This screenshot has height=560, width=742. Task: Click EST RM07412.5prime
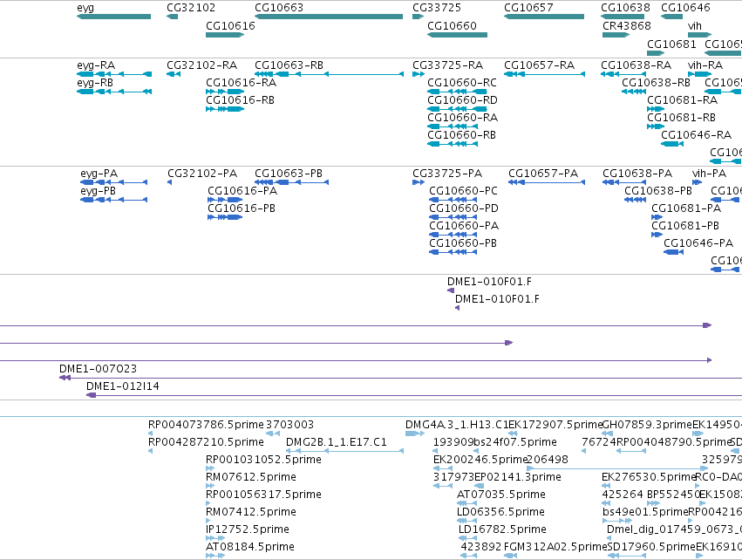click(208, 521)
